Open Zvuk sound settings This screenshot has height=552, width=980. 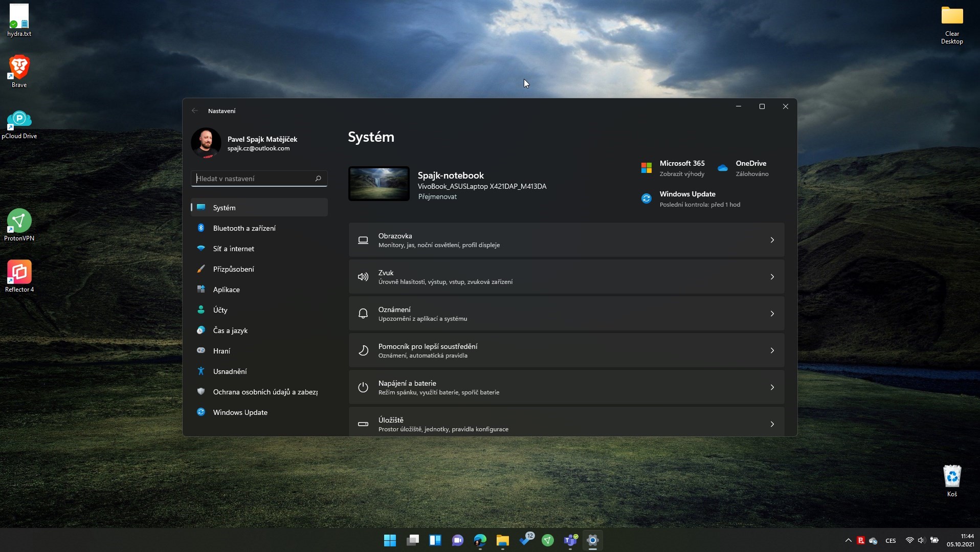click(566, 276)
